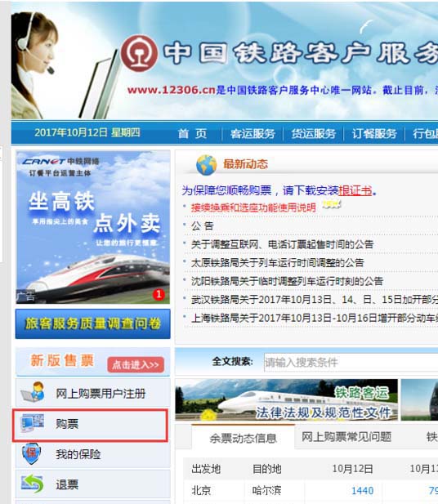Switch to 网上购票常见问题 tab
Viewport: 438px width, 504px height.
coord(346,436)
